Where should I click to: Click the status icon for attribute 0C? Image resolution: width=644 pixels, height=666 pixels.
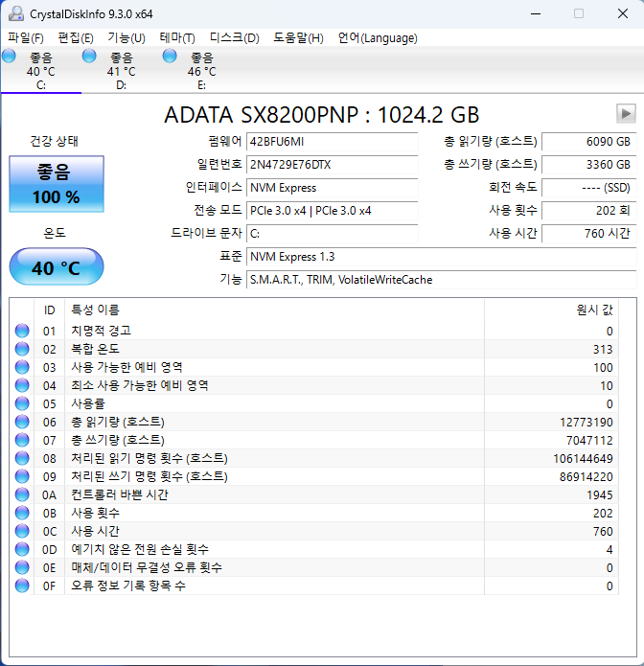22,531
